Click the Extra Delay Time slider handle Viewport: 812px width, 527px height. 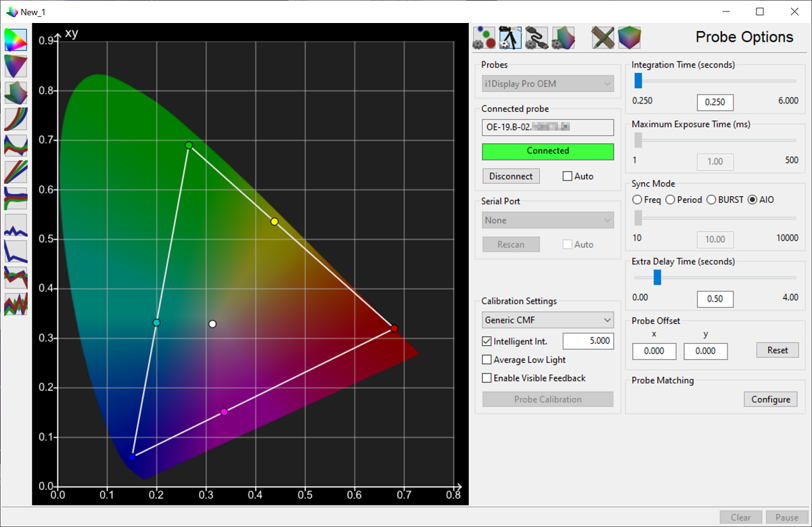tap(657, 277)
